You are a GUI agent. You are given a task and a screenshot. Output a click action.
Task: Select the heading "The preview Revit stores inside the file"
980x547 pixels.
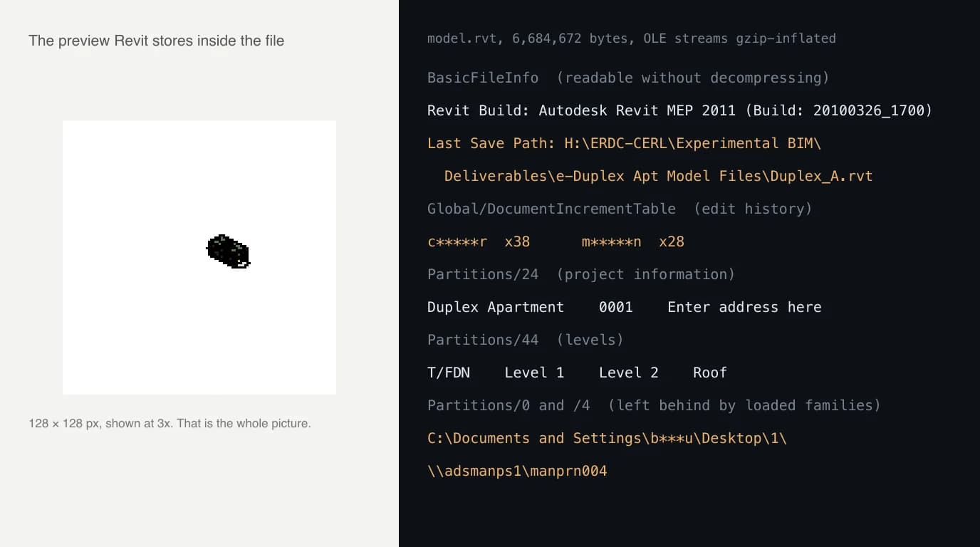pyautogui.click(x=157, y=41)
